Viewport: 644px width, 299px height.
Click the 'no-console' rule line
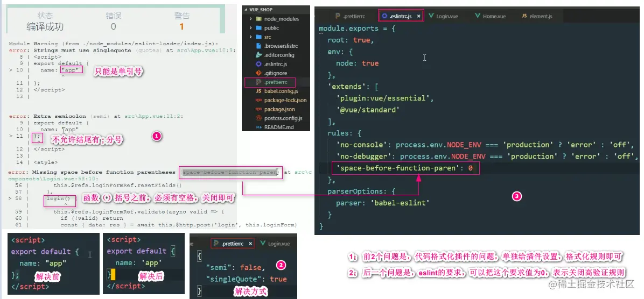[x=487, y=145]
